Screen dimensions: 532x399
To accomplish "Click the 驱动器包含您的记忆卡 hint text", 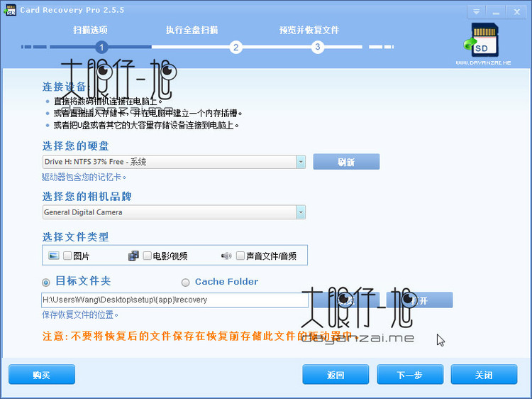I will coord(84,177).
